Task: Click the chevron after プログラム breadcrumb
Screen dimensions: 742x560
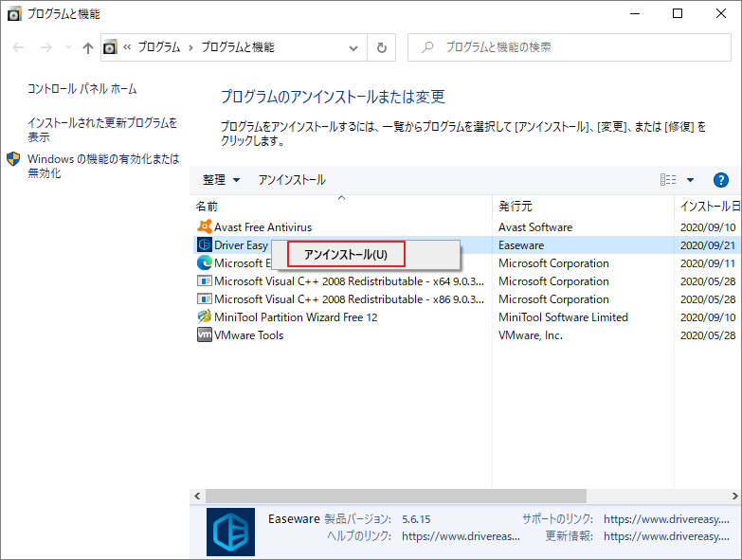Action: 190,47
